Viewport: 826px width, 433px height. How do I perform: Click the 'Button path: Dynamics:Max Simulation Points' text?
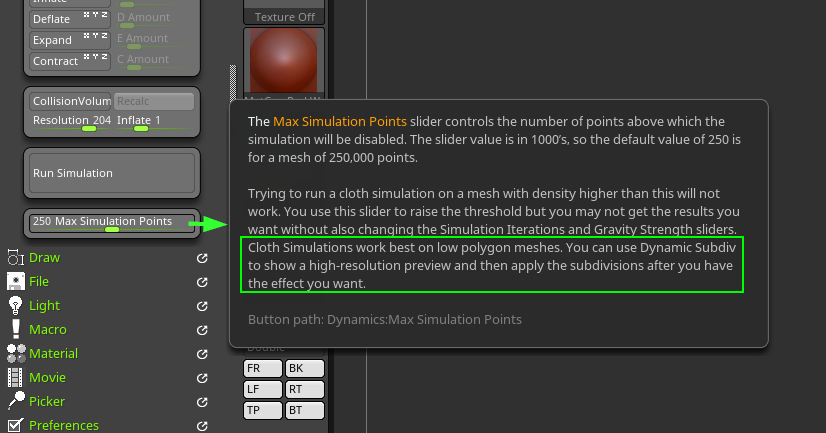pos(385,319)
